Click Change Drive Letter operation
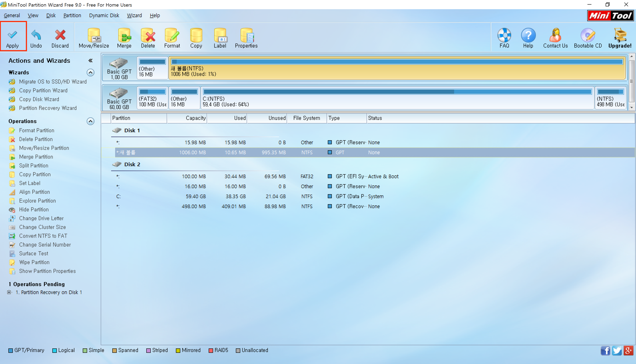The height and width of the screenshot is (364, 636). 41,218
